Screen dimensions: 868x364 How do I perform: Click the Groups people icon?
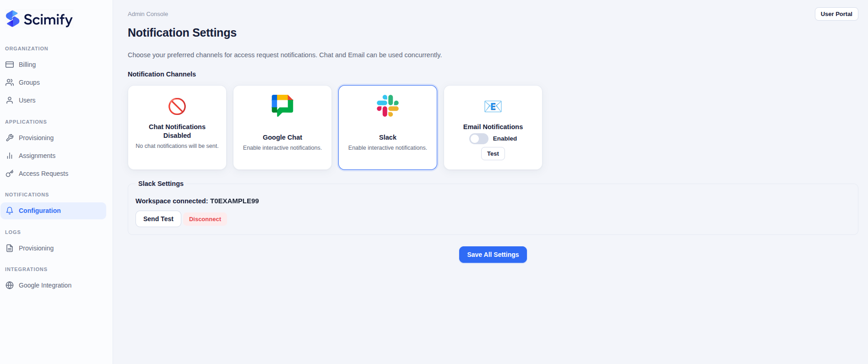click(10, 82)
